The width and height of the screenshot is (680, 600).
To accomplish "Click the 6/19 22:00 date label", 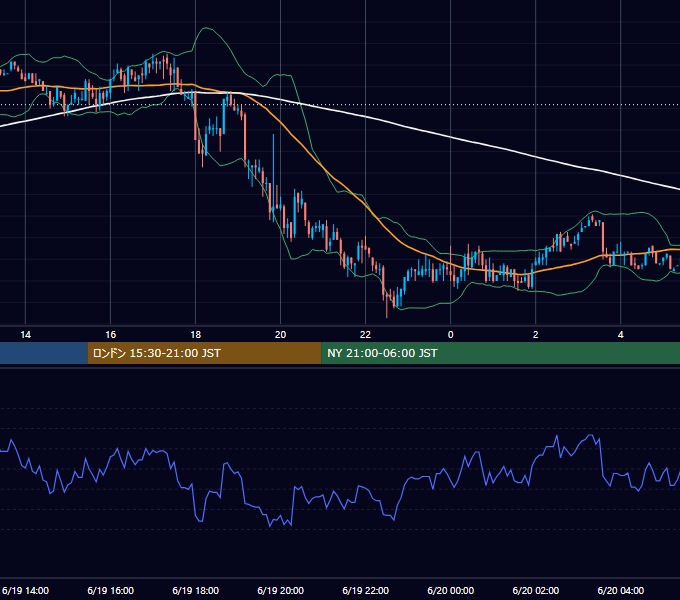I will click(x=366, y=590).
